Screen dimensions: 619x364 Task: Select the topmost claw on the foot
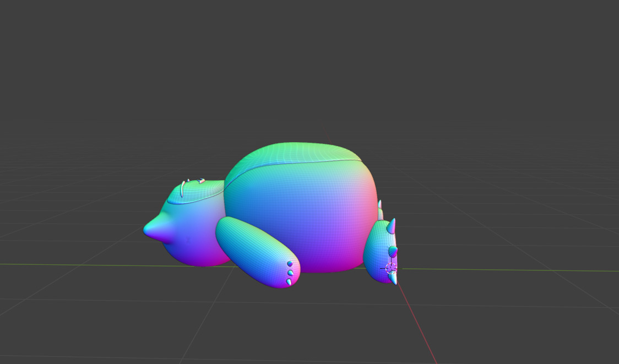click(391, 226)
